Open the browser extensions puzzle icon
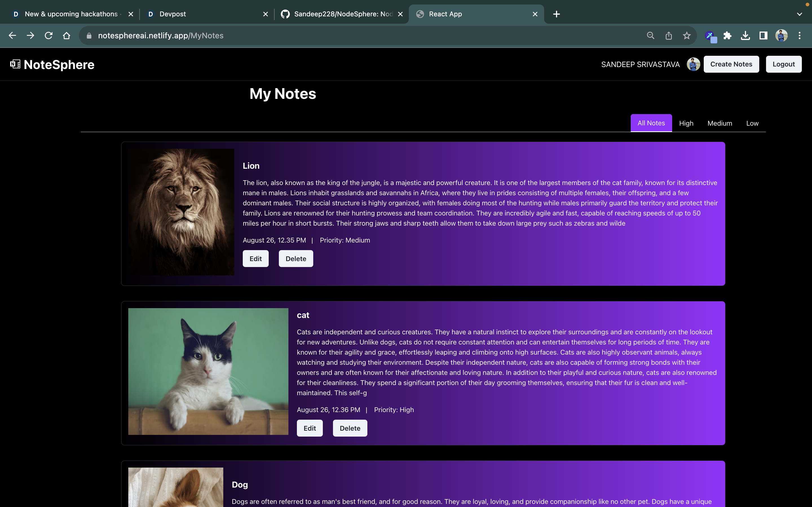 [727, 35]
